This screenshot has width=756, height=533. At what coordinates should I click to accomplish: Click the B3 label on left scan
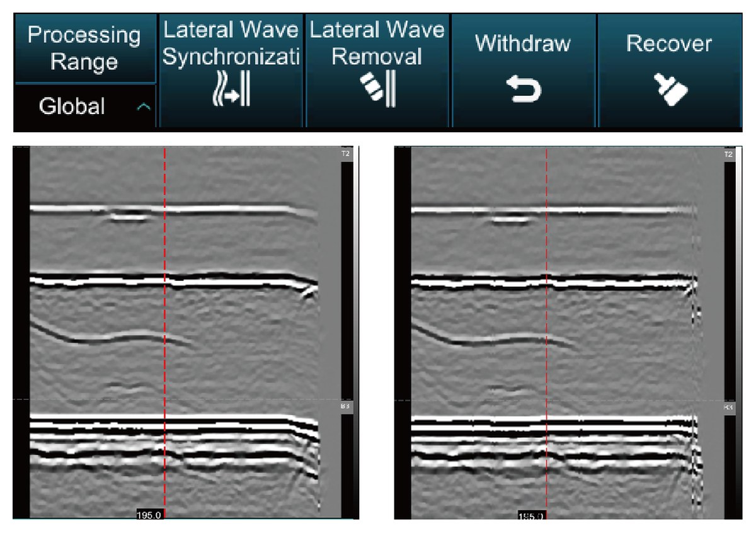pyautogui.click(x=345, y=407)
